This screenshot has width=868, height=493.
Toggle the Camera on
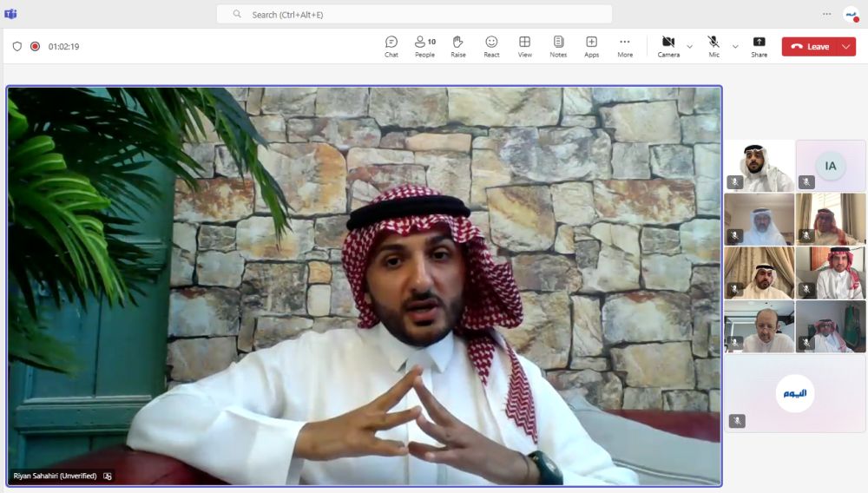point(667,46)
